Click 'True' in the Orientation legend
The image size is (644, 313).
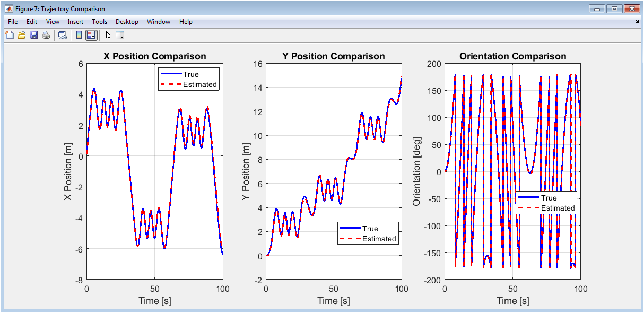coord(549,198)
